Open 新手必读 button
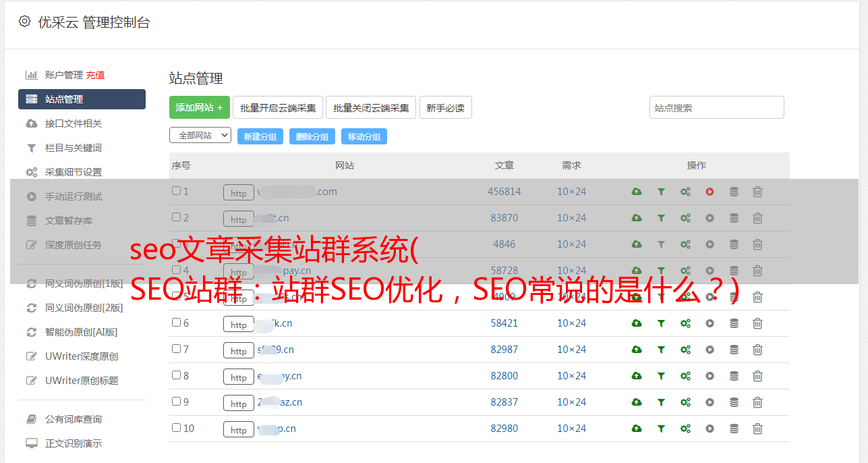The image size is (868, 463). 446,107
